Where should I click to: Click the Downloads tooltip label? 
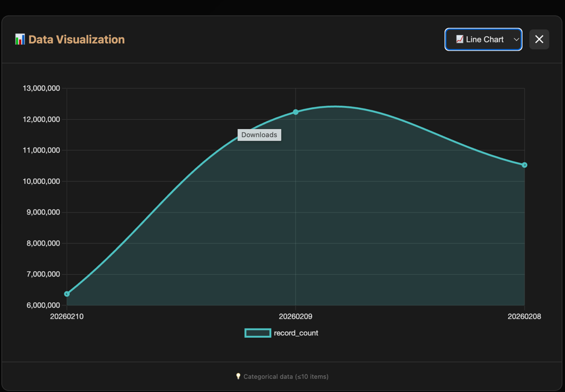[x=259, y=135]
